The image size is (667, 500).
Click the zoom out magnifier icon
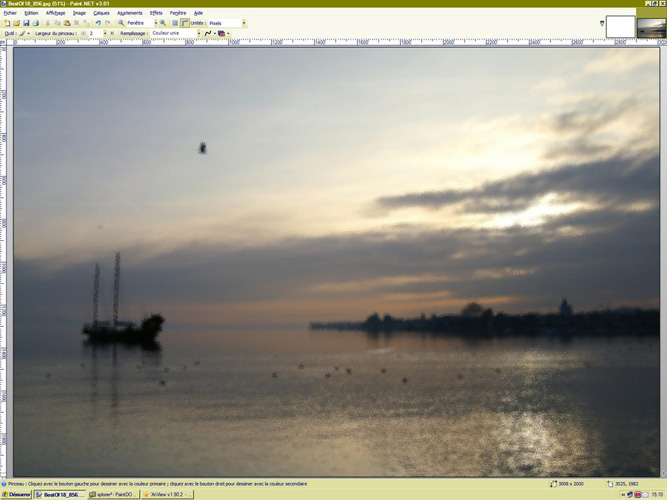pyautogui.click(x=121, y=23)
